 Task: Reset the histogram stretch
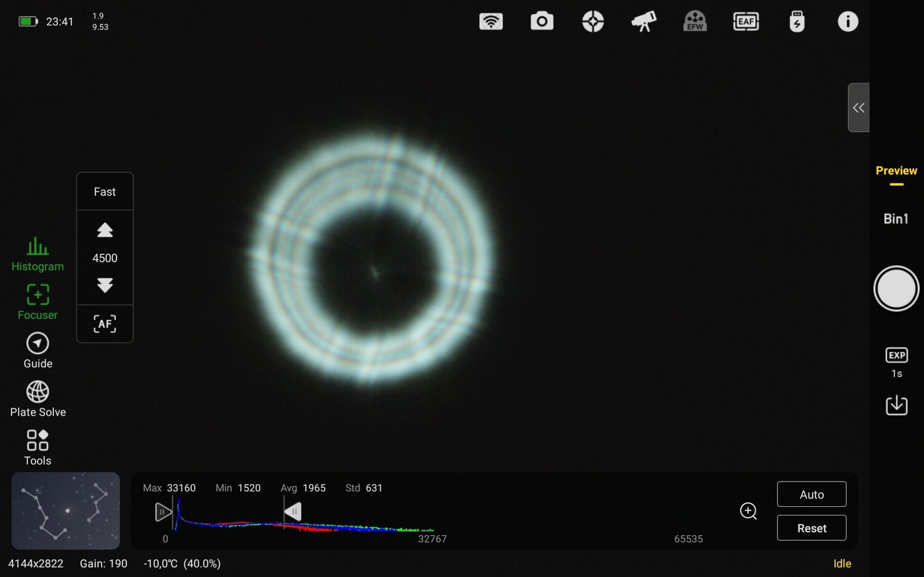tap(811, 528)
